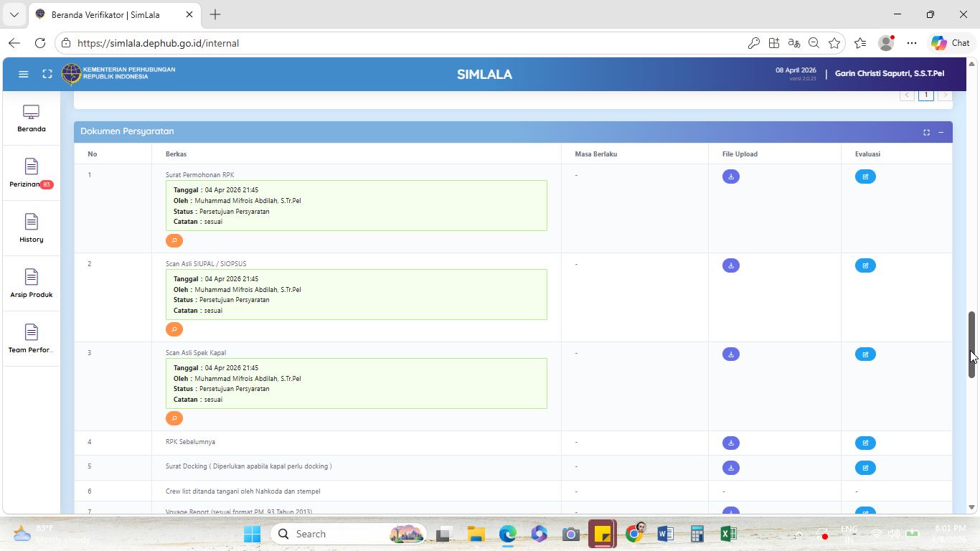Screen dimensions: 980x551
Task: Open evaluation for Surat Docking row
Action: tap(865, 468)
